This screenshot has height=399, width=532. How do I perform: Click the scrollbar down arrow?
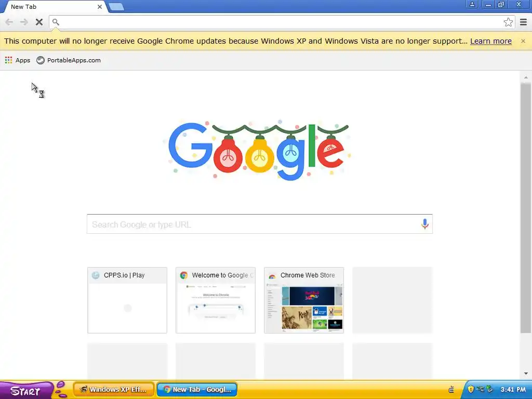(526, 374)
